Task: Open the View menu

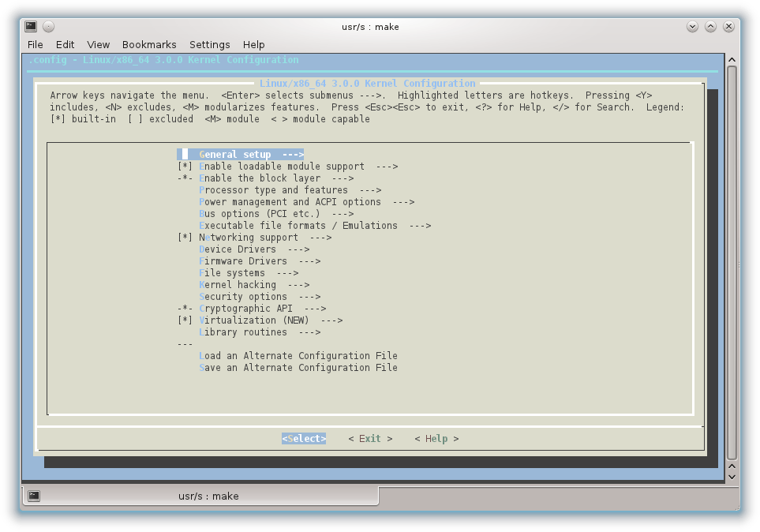Action: click(99, 45)
